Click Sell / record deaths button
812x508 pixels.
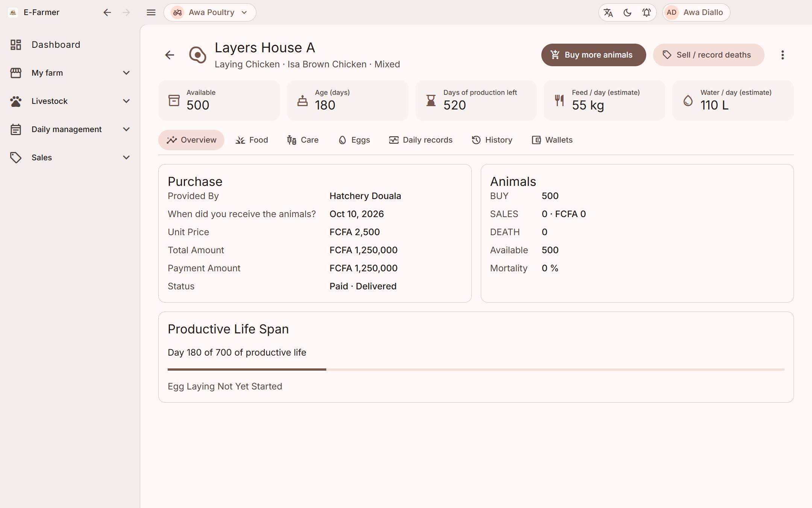point(709,55)
